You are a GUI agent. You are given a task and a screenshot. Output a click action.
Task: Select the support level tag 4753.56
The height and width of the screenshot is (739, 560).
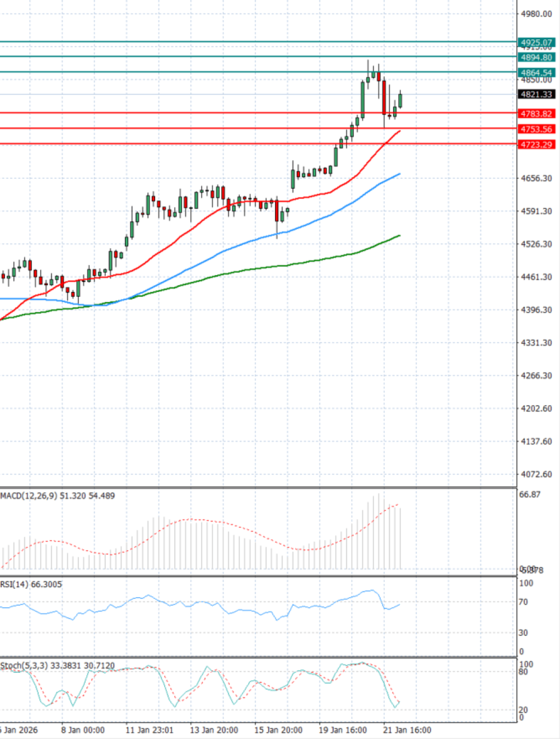[535, 128]
